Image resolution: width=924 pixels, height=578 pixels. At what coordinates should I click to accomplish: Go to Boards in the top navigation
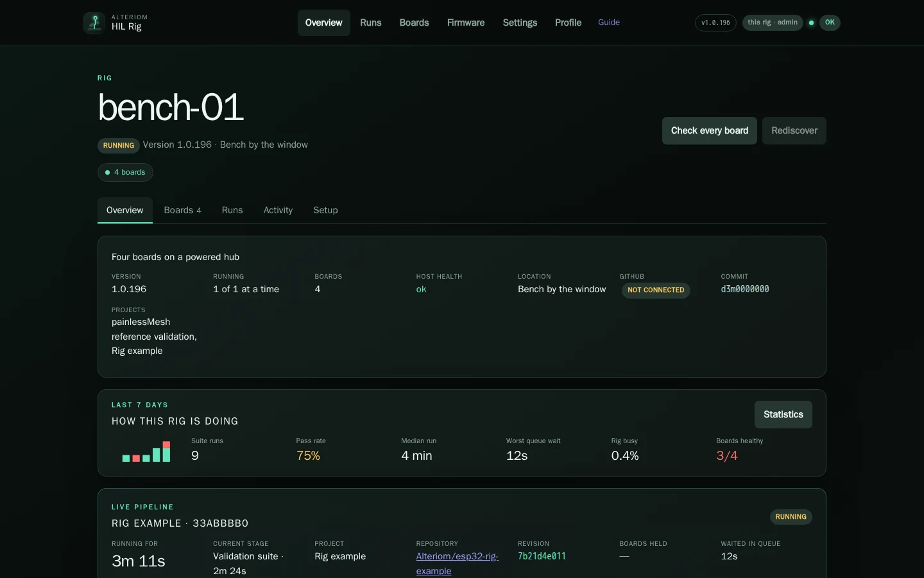click(x=414, y=22)
